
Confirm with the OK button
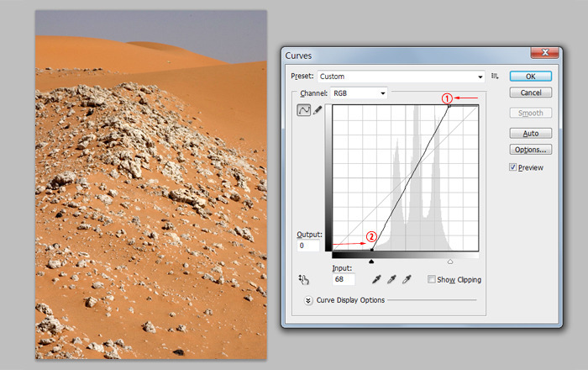531,77
